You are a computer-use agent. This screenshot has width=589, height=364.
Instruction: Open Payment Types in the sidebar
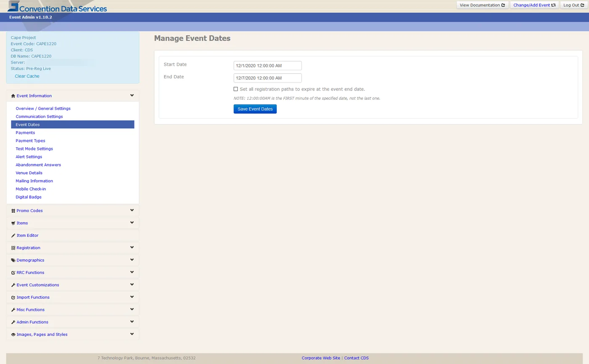[x=30, y=141]
